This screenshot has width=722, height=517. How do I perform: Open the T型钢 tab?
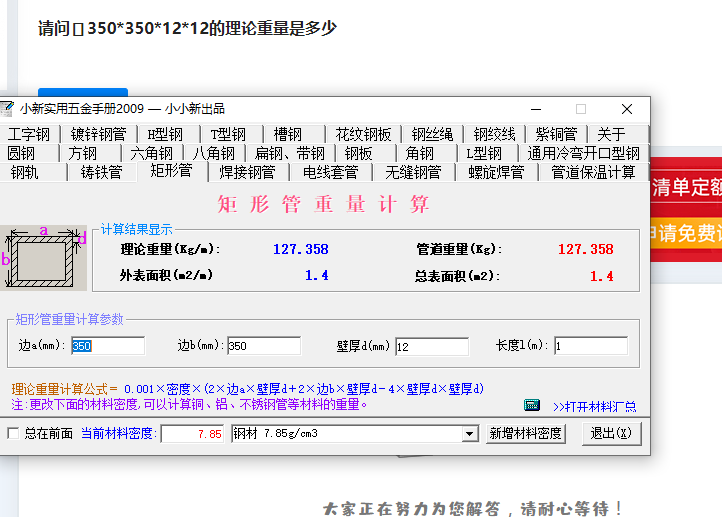pos(228,134)
